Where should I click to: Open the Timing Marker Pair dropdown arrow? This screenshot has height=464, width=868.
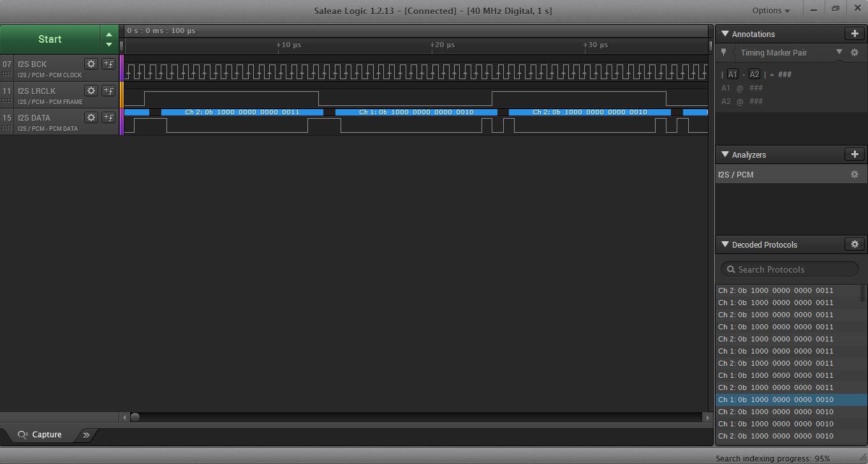[839, 52]
